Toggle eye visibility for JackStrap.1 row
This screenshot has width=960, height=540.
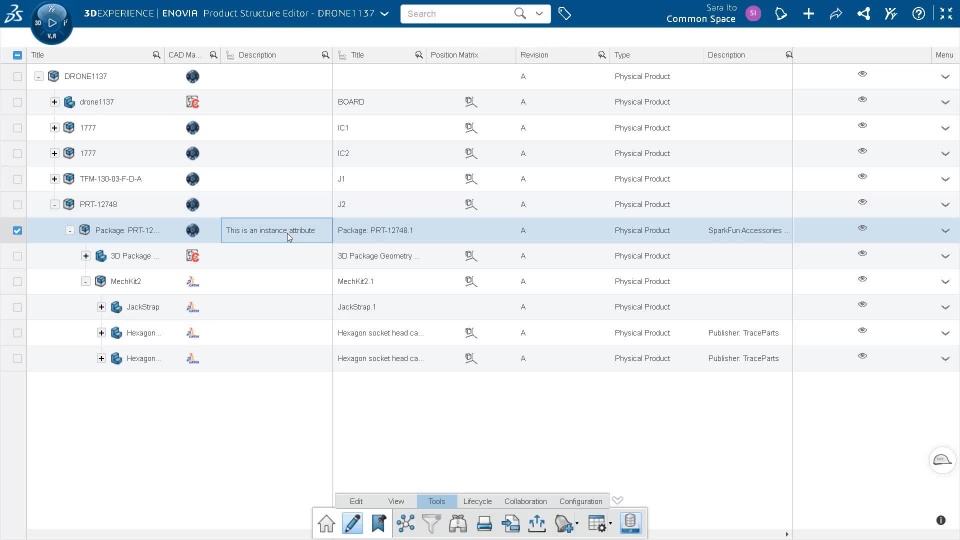pos(862,304)
